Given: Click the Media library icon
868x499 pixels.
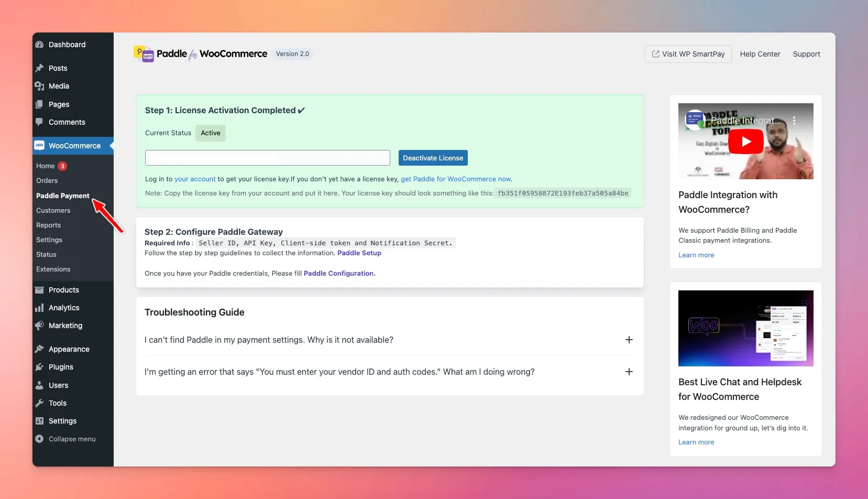Looking at the screenshot, I should 39,86.
